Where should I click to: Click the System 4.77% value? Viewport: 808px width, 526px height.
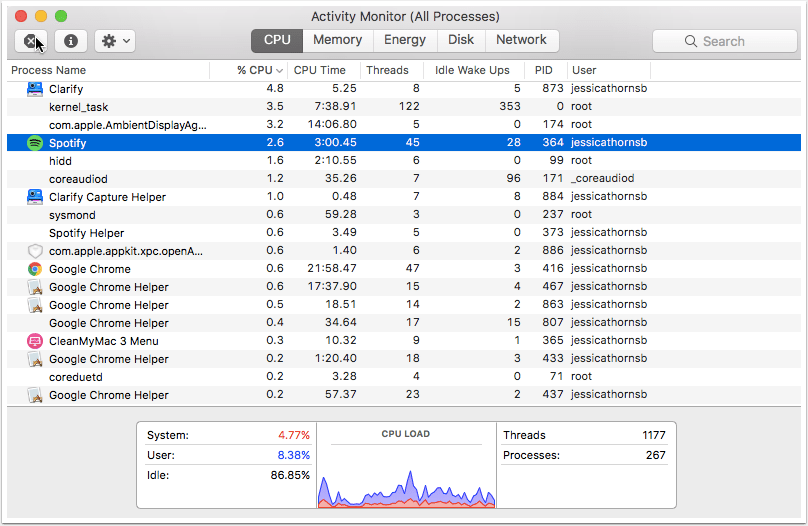294,435
